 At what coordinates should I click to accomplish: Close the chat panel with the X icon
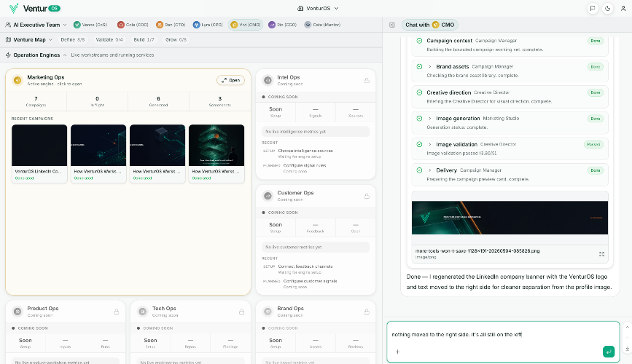coord(392,25)
